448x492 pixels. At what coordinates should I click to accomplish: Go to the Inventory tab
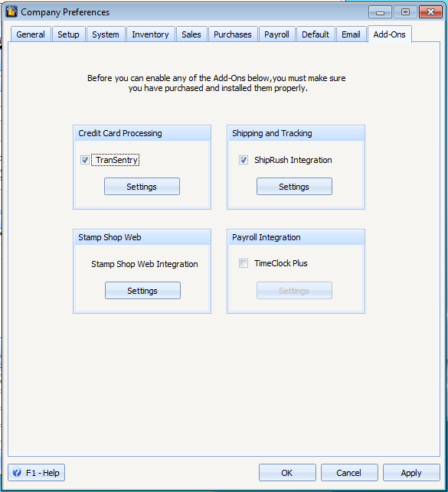click(x=150, y=34)
